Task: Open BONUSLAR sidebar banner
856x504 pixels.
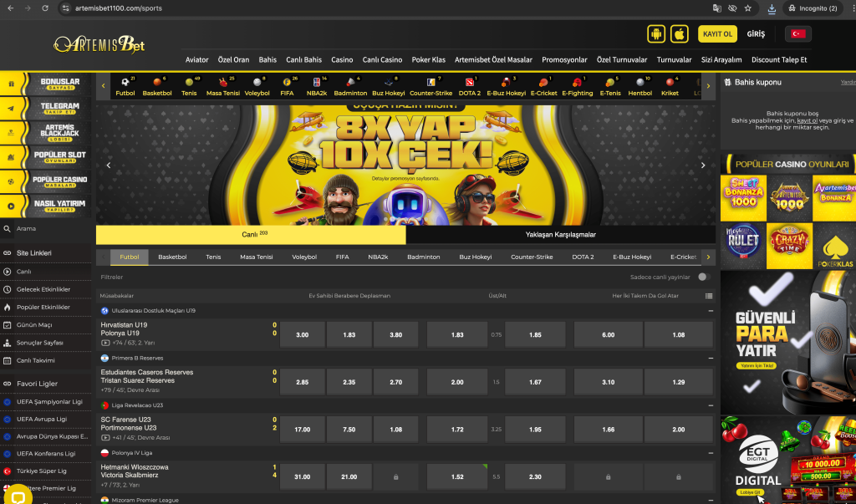Action: click(46, 84)
